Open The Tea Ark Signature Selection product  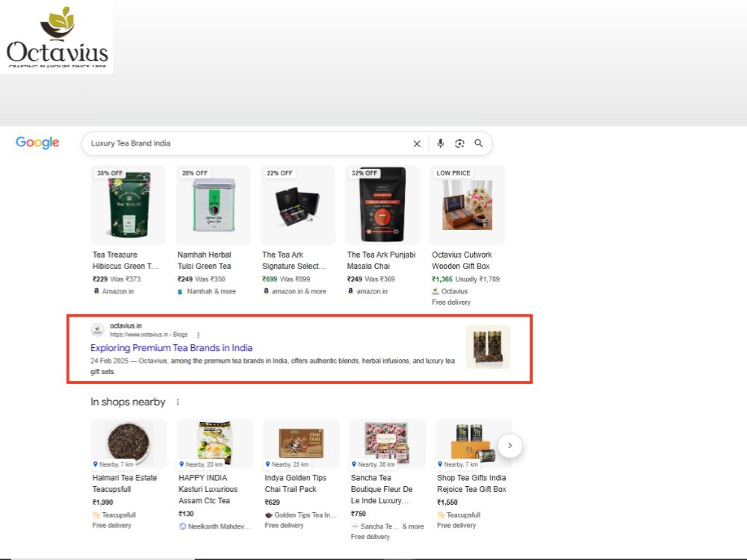[x=294, y=261]
